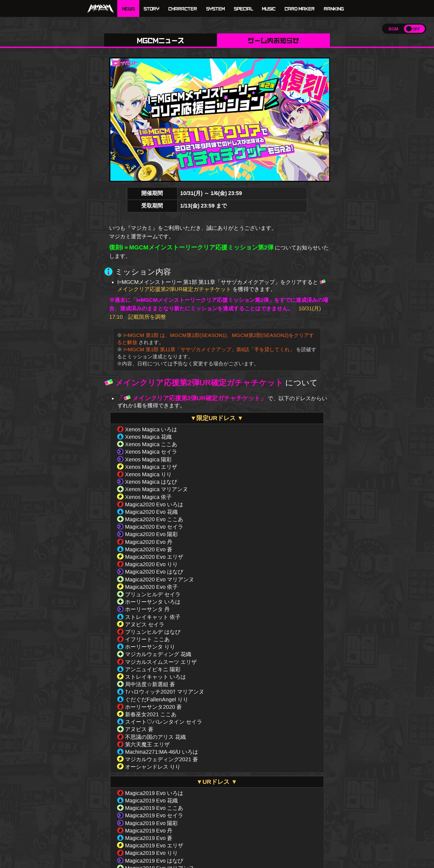The image size is (434, 868).
Task: Click the cyan info icon beside ミッション内容
Action: pos(108,271)
